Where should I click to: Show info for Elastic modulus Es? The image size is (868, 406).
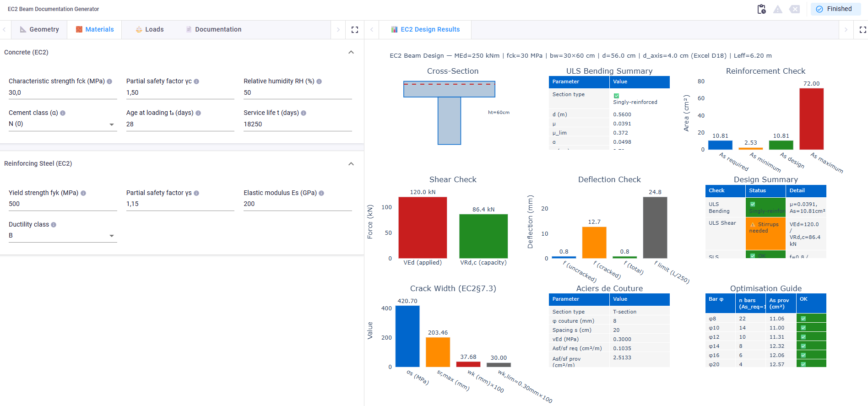tap(321, 193)
